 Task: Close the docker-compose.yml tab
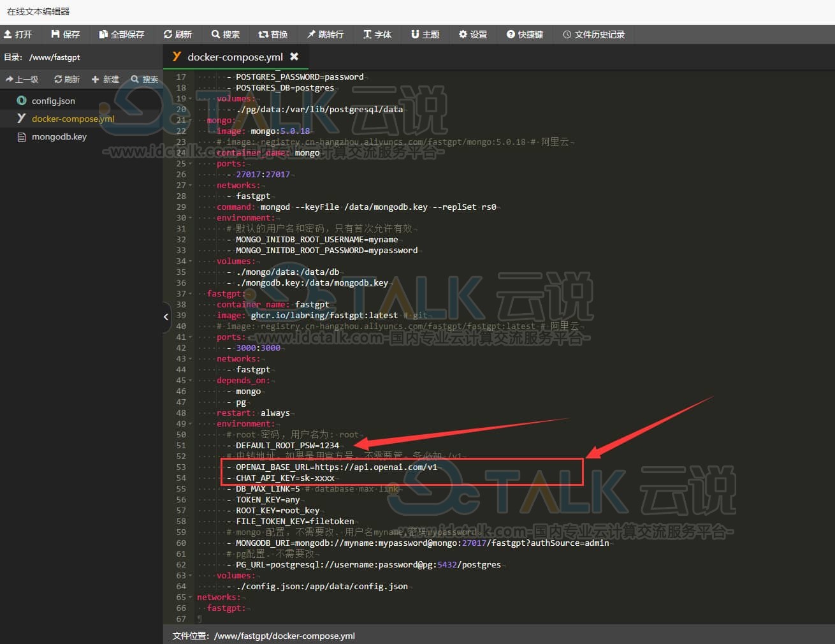click(294, 57)
